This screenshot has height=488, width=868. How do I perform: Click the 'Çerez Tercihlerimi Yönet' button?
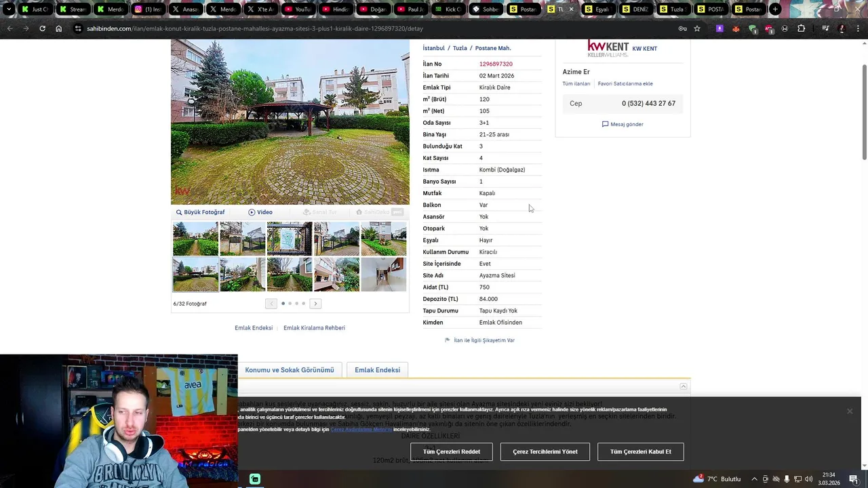(545, 451)
